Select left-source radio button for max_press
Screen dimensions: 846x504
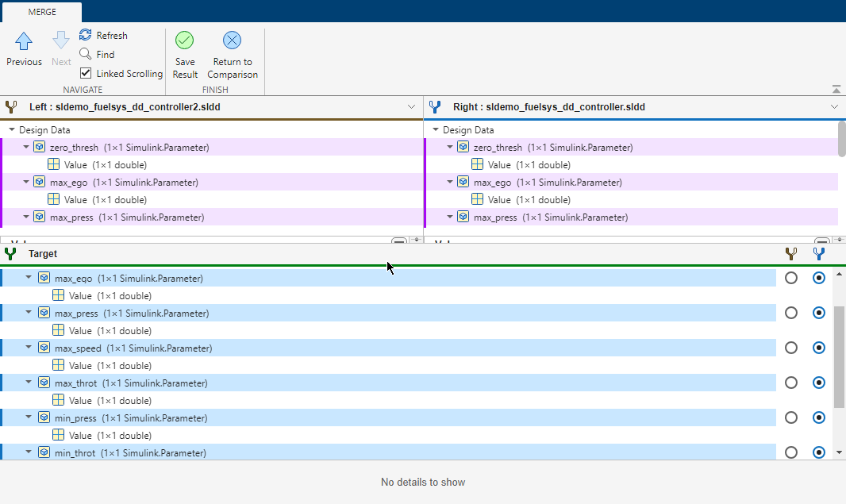pyautogui.click(x=790, y=313)
